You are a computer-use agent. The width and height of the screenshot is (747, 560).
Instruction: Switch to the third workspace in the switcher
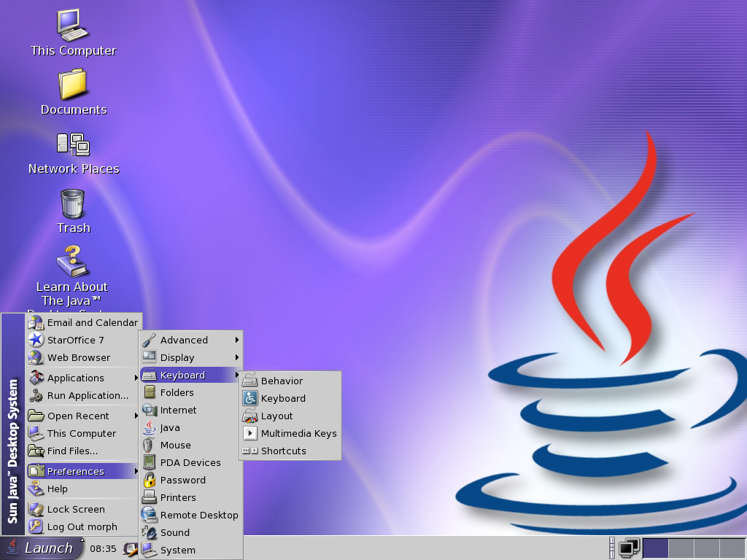tap(706, 548)
